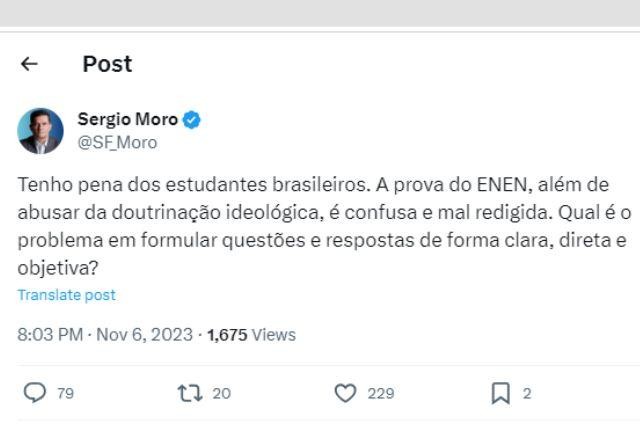640x440 pixels.
Task: Click the Sergio Moro display name
Action: [128, 120]
